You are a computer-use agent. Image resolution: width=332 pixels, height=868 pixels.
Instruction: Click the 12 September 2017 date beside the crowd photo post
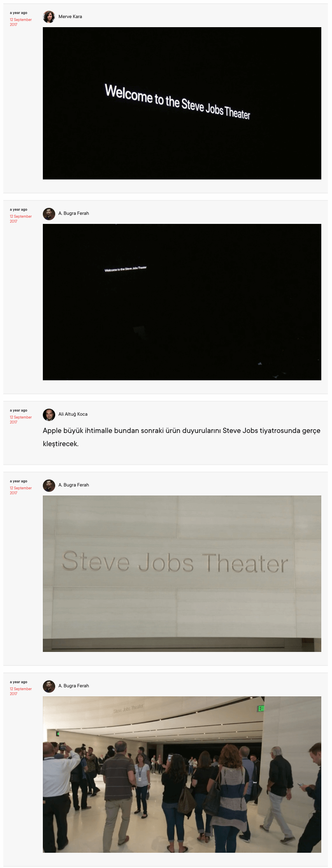click(x=21, y=691)
